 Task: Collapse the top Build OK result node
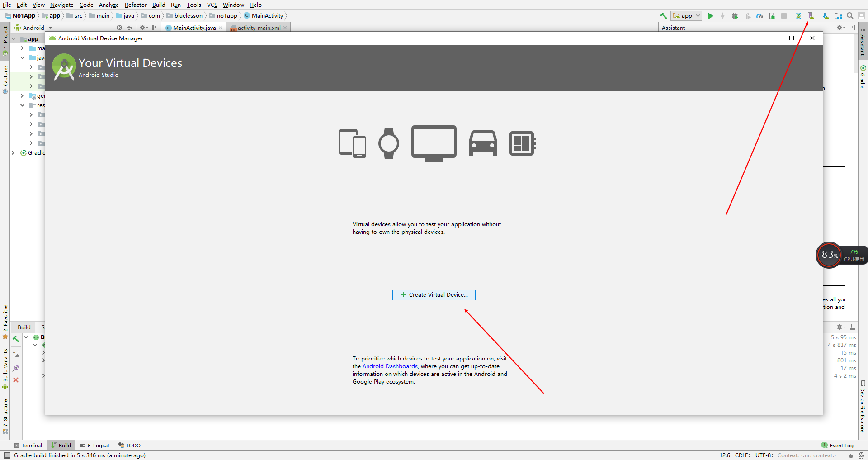click(26, 337)
